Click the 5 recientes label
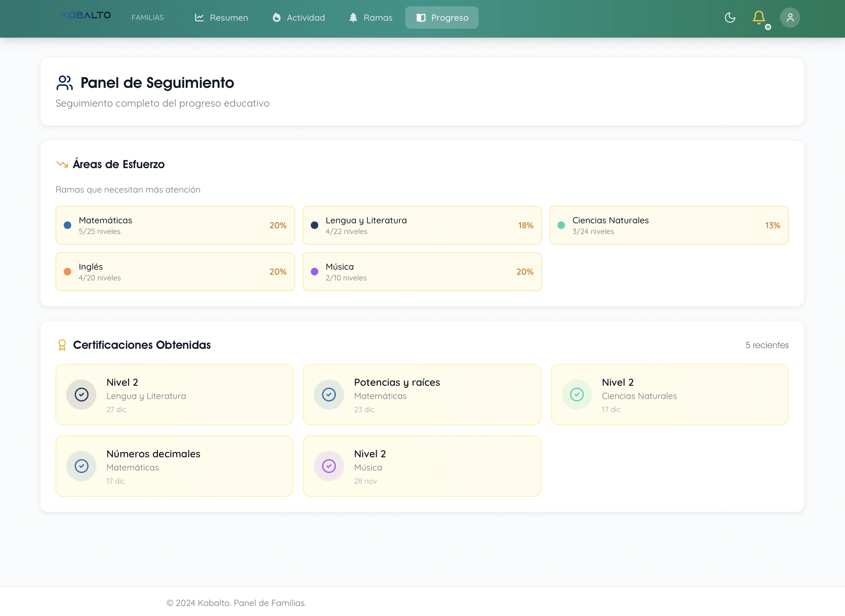 [767, 345]
